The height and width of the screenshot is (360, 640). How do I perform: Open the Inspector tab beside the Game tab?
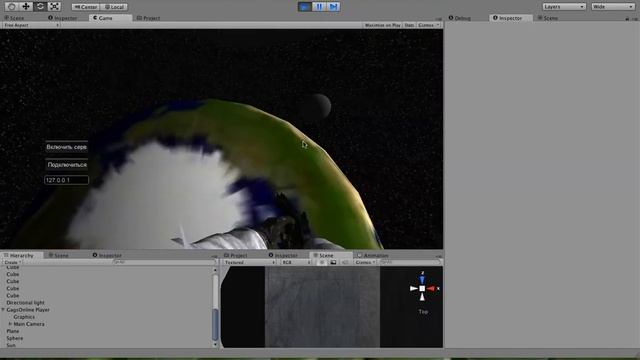[62, 18]
